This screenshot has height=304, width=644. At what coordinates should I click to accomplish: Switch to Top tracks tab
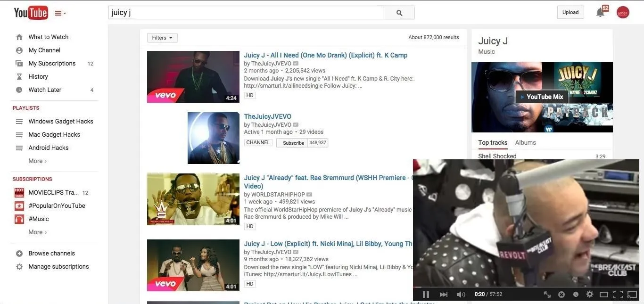point(493,142)
